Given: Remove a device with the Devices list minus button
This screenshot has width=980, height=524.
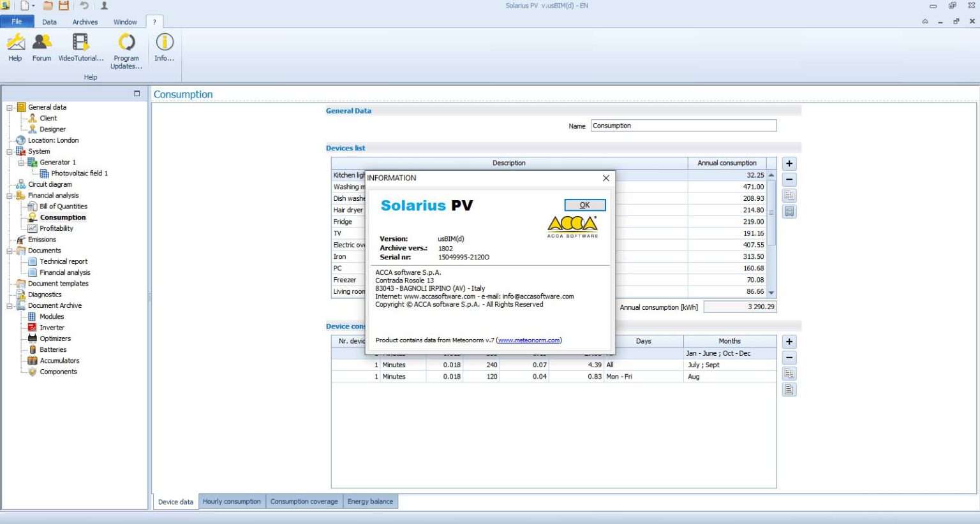Looking at the screenshot, I should [x=789, y=180].
